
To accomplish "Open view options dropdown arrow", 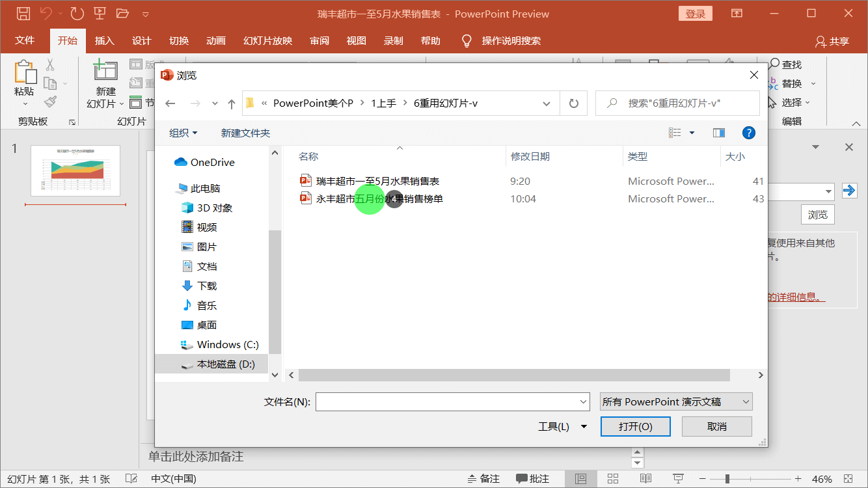I will (692, 133).
